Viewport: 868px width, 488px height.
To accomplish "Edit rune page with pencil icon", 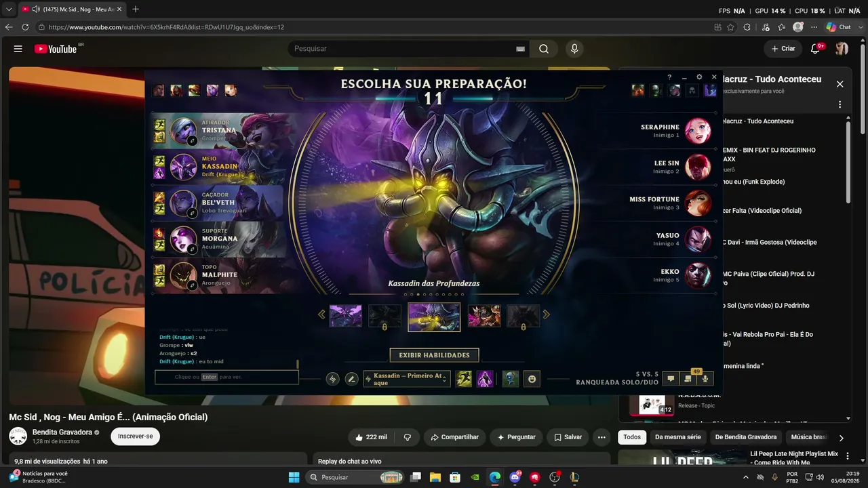I will click(351, 379).
